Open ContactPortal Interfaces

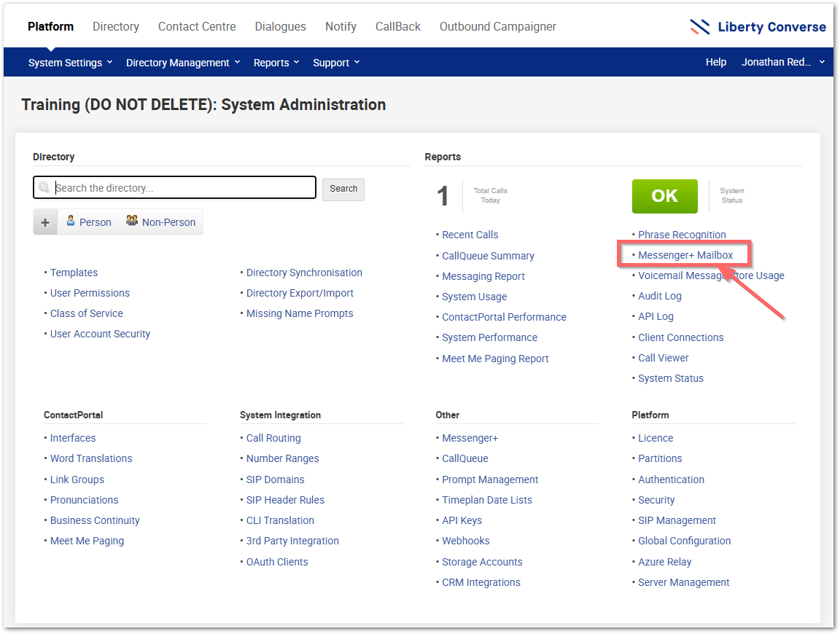[73, 438]
